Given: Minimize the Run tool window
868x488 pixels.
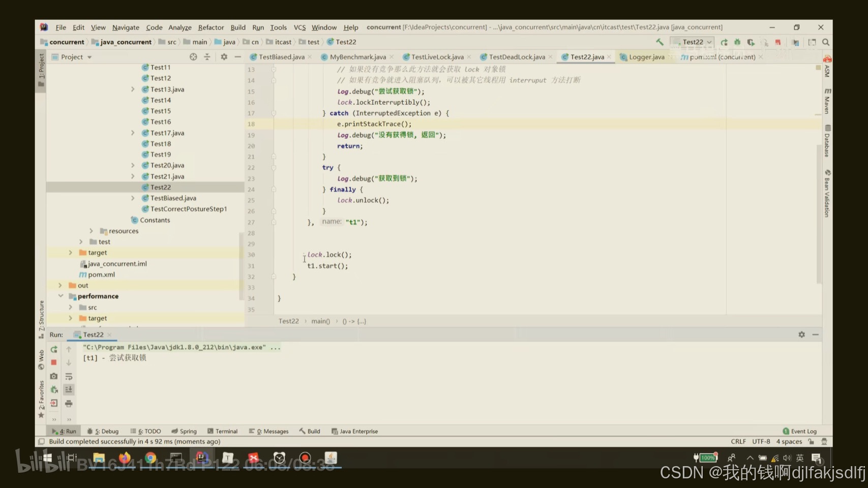Looking at the screenshot, I should (815, 334).
